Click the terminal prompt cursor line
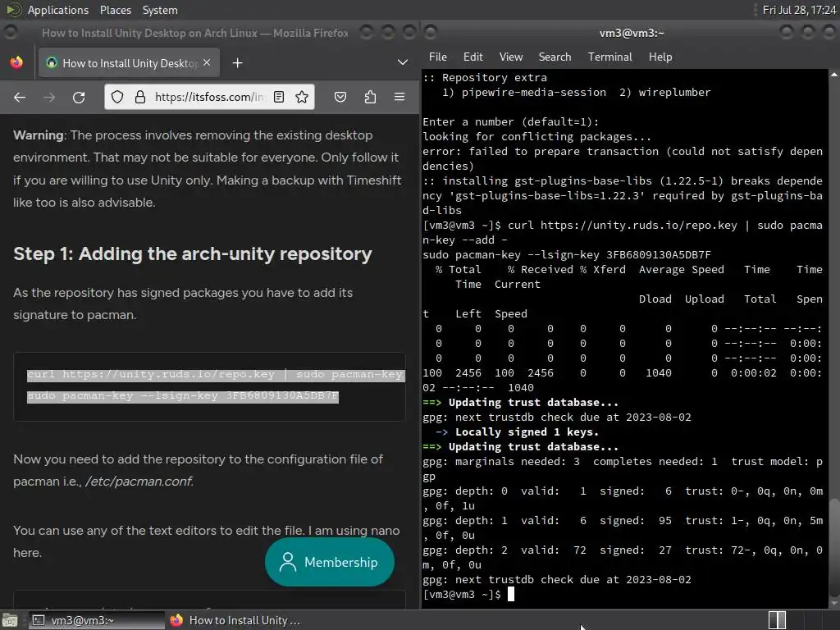The image size is (840, 630). pos(468,594)
